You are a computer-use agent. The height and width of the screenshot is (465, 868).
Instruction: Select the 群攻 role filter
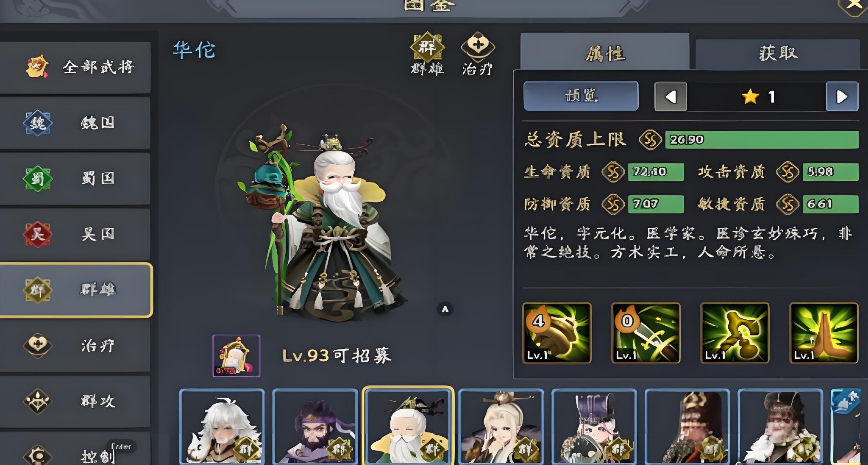pyautogui.click(x=75, y=401)
